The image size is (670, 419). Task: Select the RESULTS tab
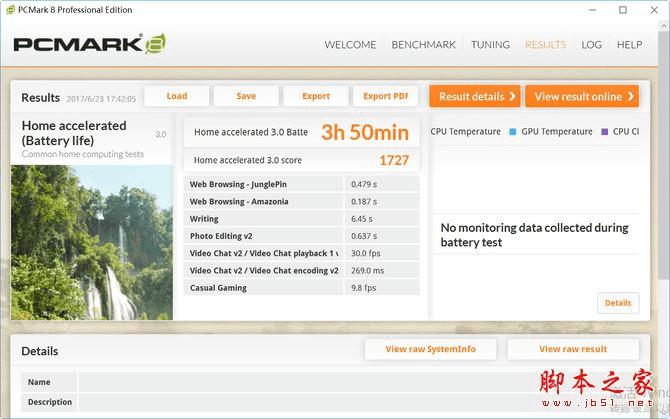pos(545,45)
